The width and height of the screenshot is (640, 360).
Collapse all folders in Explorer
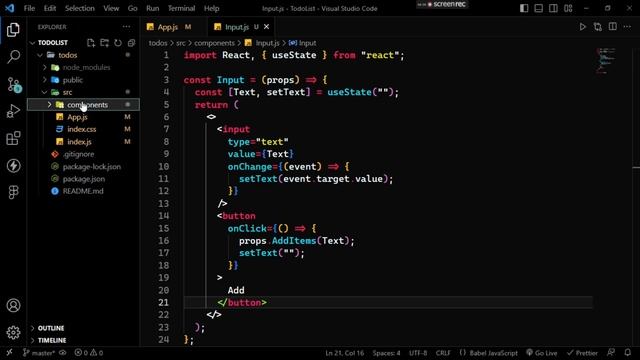(131, 42)
